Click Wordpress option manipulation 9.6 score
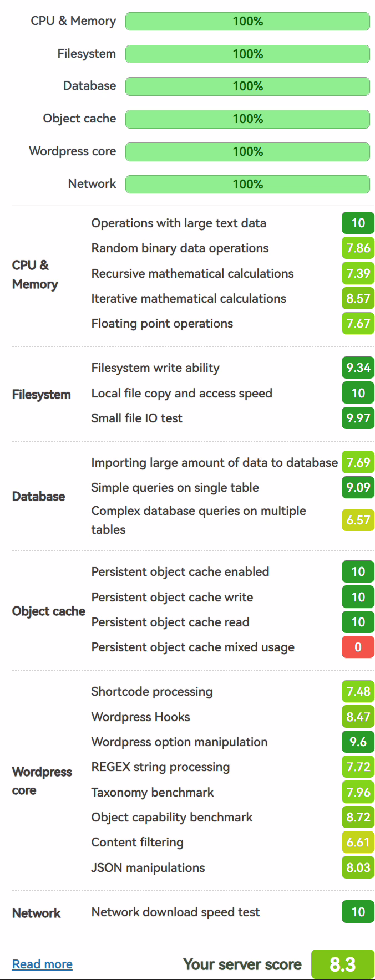Viewport: 375px width, 980px height. [x=358, y=742]
